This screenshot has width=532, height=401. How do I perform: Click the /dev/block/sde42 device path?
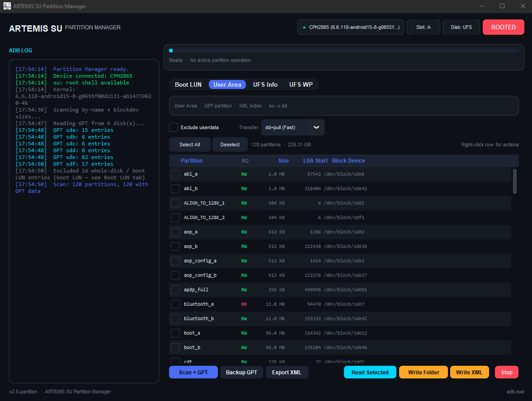pos(345,188)
